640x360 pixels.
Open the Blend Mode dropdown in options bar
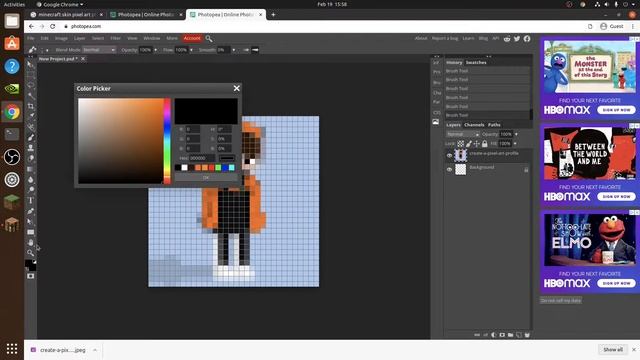click(99, 50)
